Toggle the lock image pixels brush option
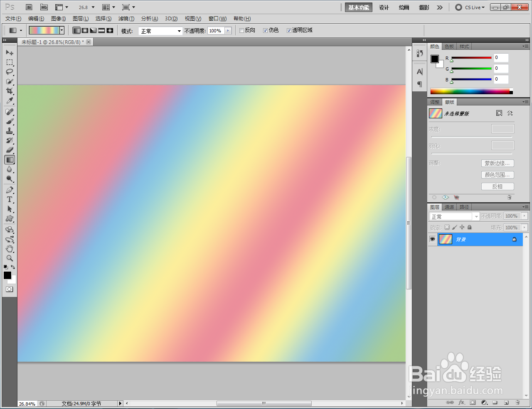Viewport: 532px width, 409px height. (x=454, y=227)
